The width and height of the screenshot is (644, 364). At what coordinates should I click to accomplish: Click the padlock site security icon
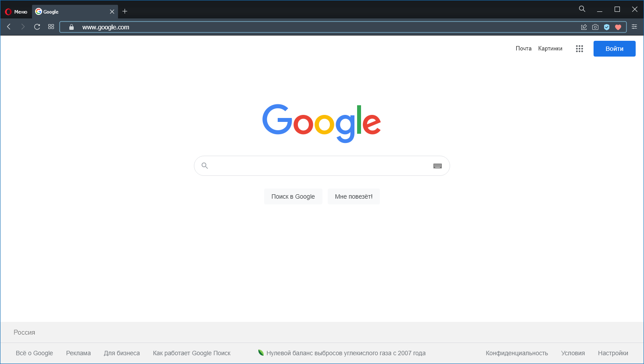(72, 27)
